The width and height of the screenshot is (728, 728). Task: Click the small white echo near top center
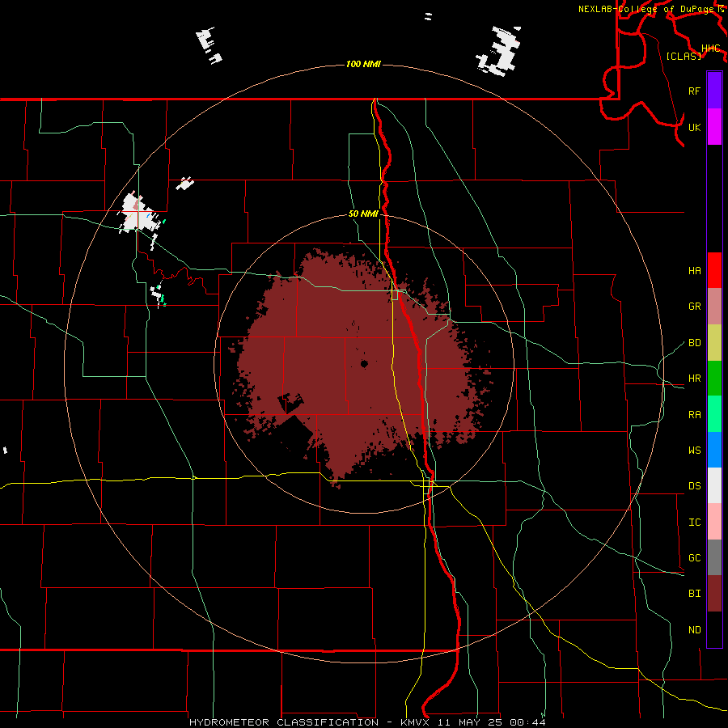click(x=428, y=17)
